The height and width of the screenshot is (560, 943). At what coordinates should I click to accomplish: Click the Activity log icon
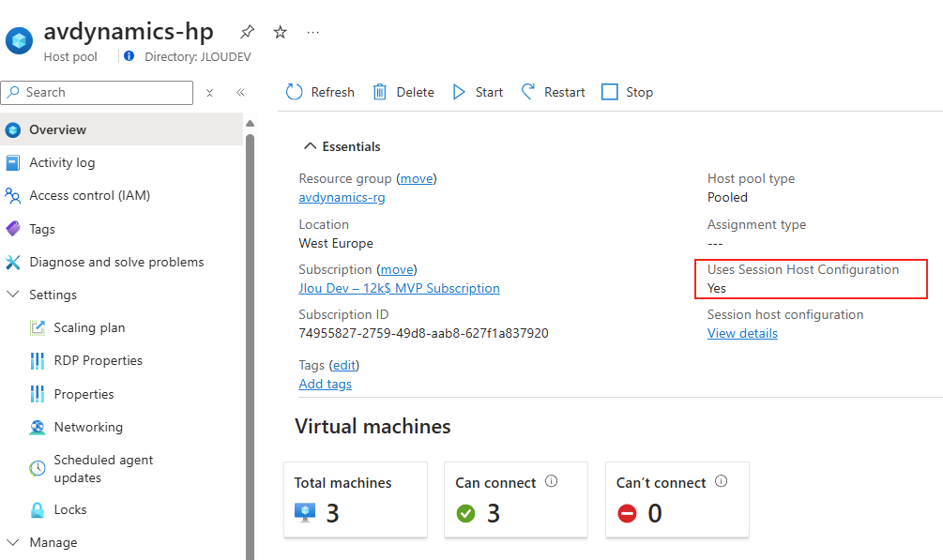point(12,162)
